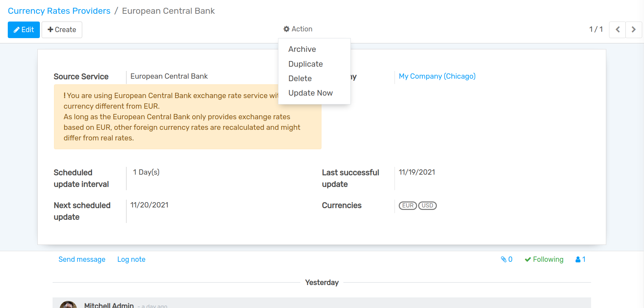Screen dimensions: 644x308
Task: Open the My Company (Chicago) link
Action: click(437, 76)
